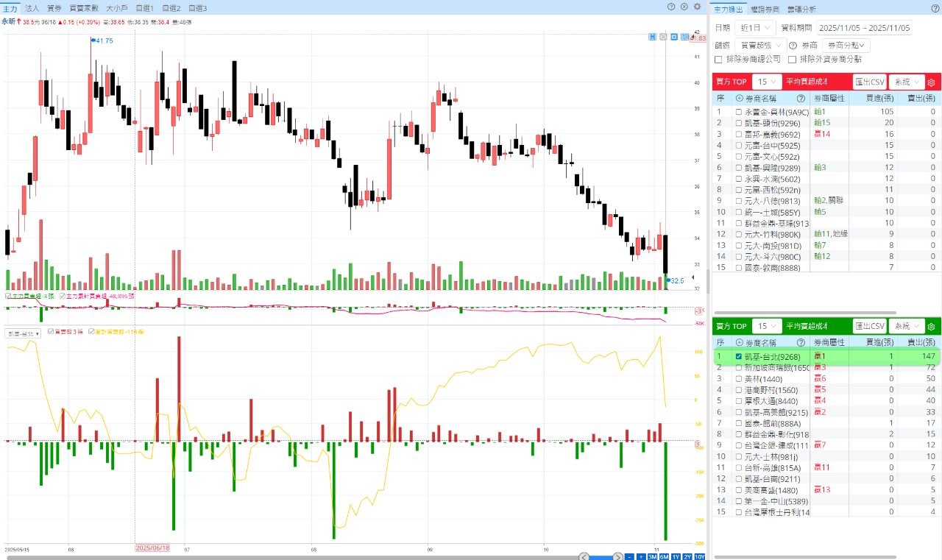Click timeline zoom-in plus button
The height and width of the screenshot is (560, 942).
coord(640,556)
